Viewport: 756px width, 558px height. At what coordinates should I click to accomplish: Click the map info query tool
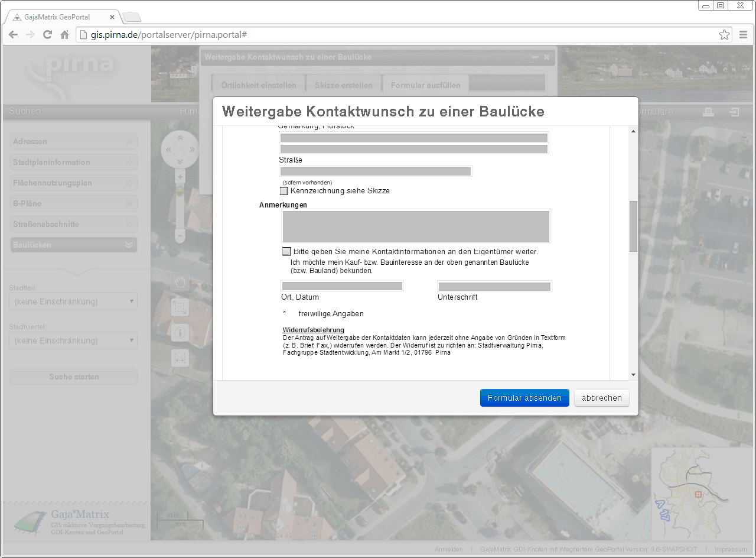point(180,333)
